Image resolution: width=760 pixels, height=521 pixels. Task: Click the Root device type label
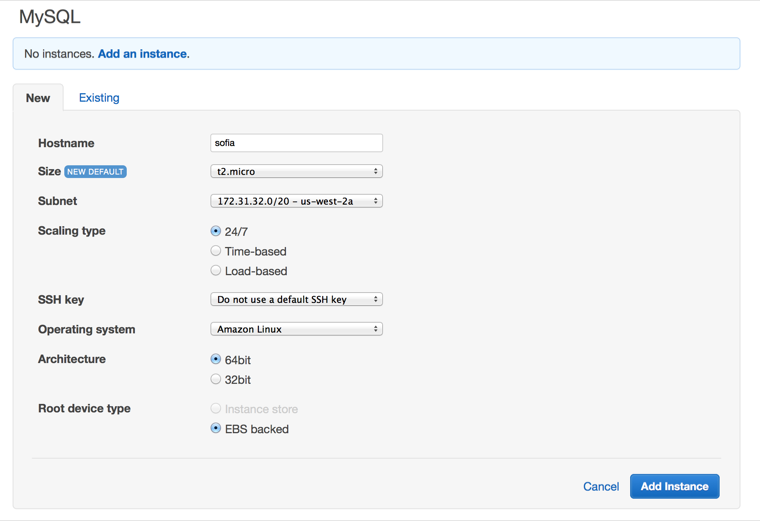tap(84, 409)
